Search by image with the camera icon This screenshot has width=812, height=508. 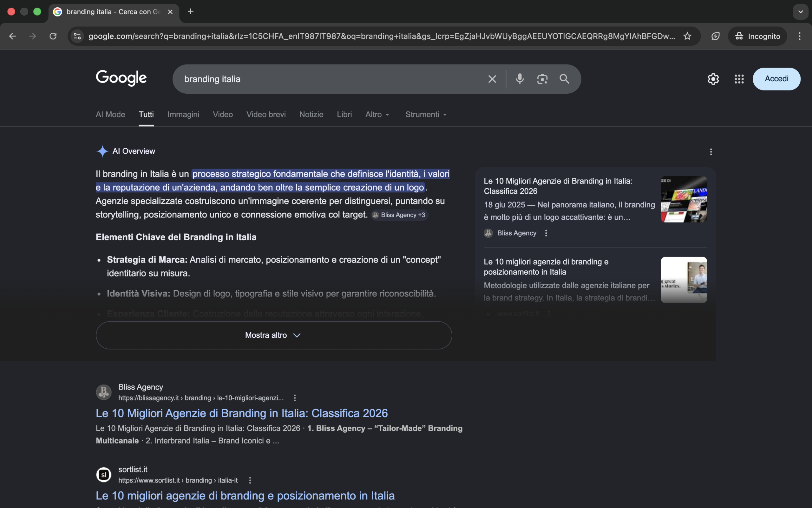tap(542, 79)
